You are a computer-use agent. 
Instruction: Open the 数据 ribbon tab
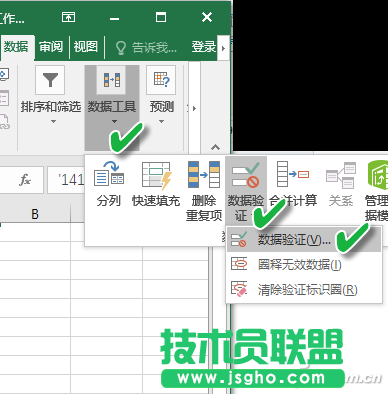[16, 47]
